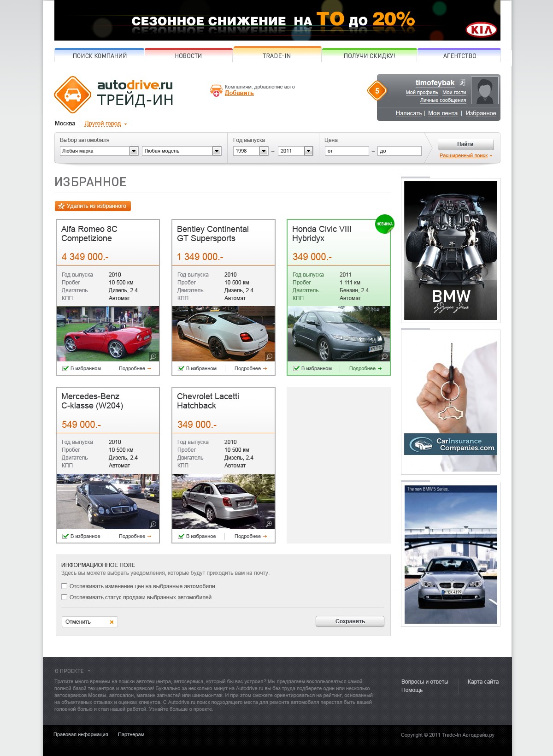Click the НОВИНКА badge on Honda Civic
The image size is (553, 756).
[384, 224]
